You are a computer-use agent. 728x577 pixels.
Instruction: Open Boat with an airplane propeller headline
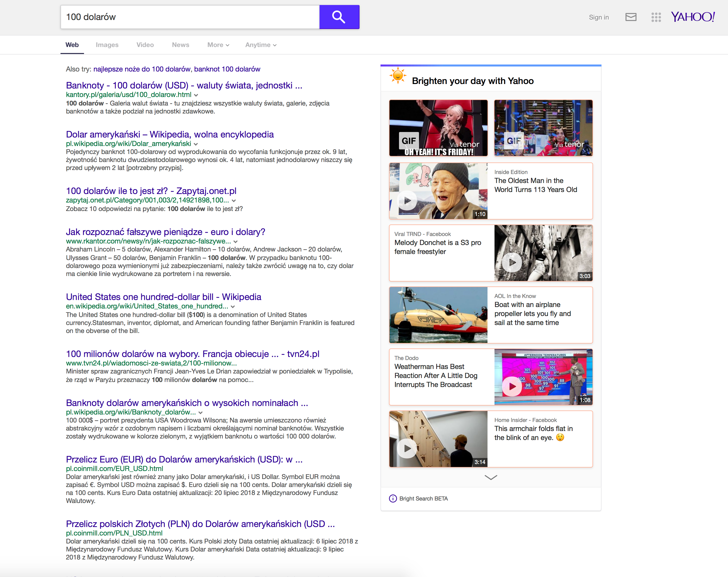[x=532, y=314]
